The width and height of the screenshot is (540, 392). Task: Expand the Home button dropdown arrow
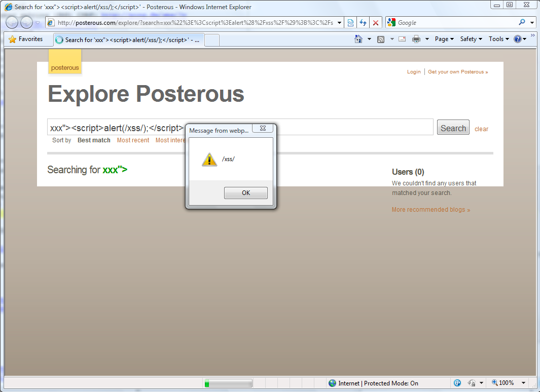click(x=369, y=39)
